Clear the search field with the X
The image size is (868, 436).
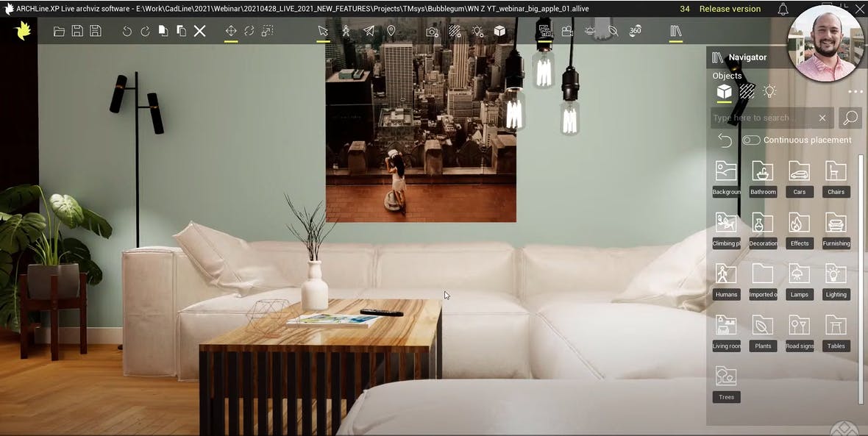[x=822, y=118]
